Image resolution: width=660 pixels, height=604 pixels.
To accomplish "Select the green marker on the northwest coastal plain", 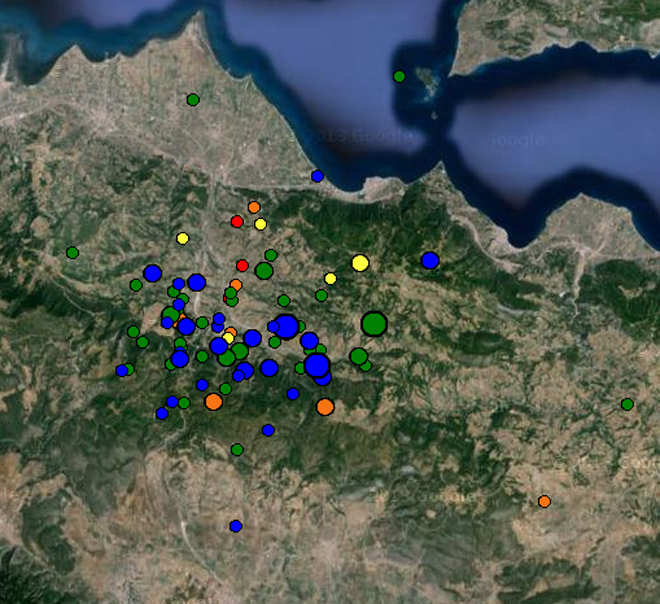I will tap(193, 99).
